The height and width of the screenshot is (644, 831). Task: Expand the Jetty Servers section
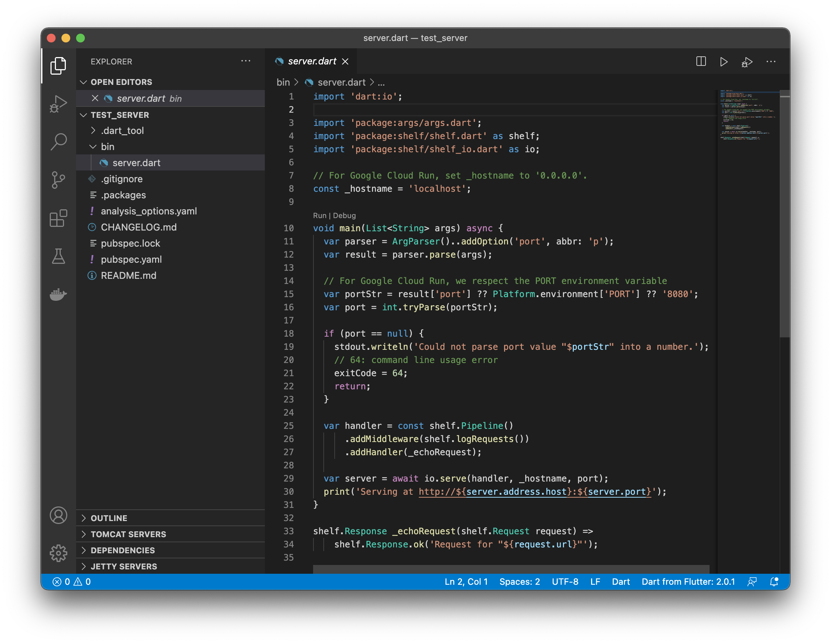click(171, 566)
